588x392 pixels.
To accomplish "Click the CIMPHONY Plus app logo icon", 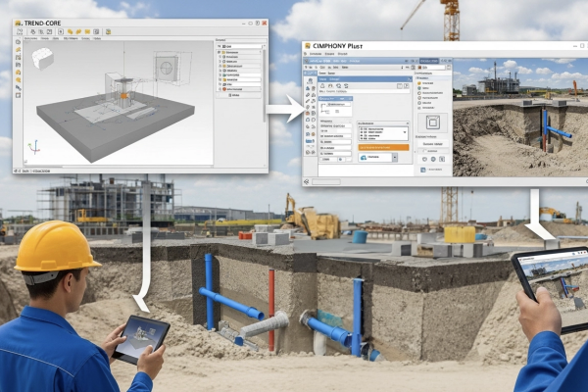I will 308,46.
